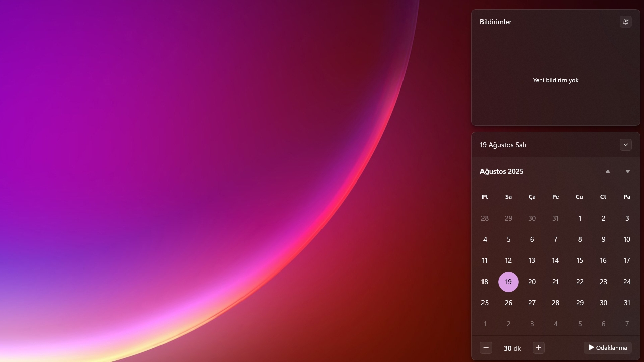Click the 19 Ağustos Salı date heading
This screenshot has width=644, height=362.
[x=503, y=145]
